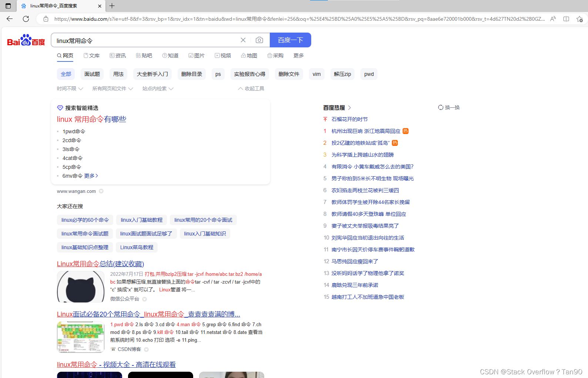Open new browser tab with plus
This screenshot has width=588, height=378.
112,6
